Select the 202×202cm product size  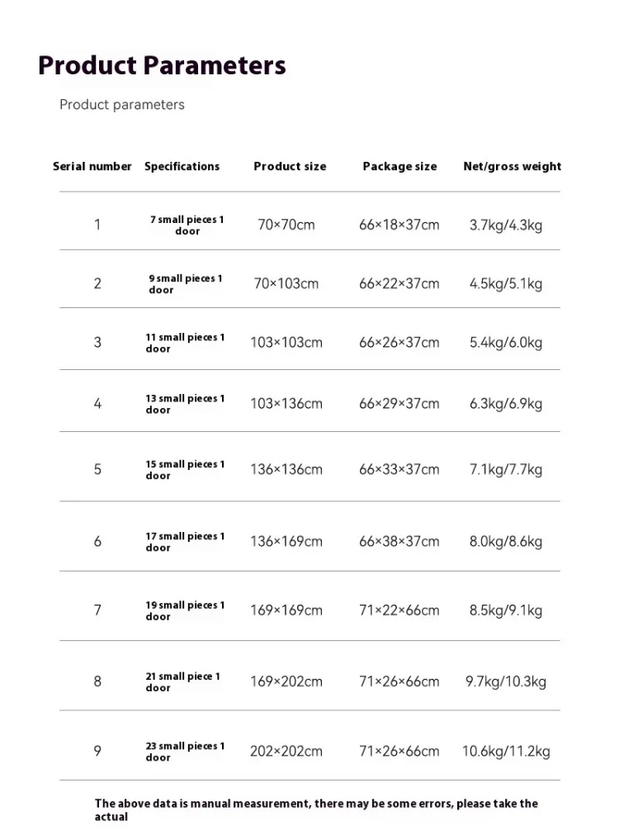click(286, 751)
